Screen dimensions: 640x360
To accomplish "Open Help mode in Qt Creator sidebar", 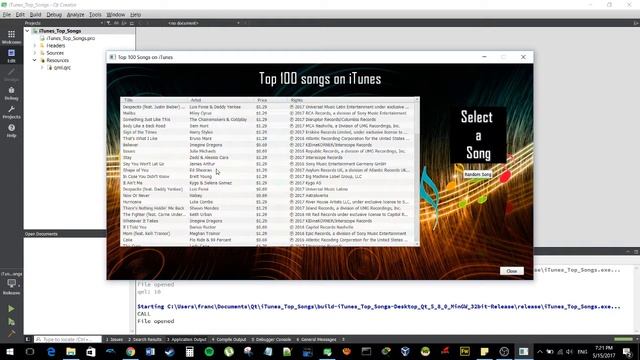I will [11, 131].
